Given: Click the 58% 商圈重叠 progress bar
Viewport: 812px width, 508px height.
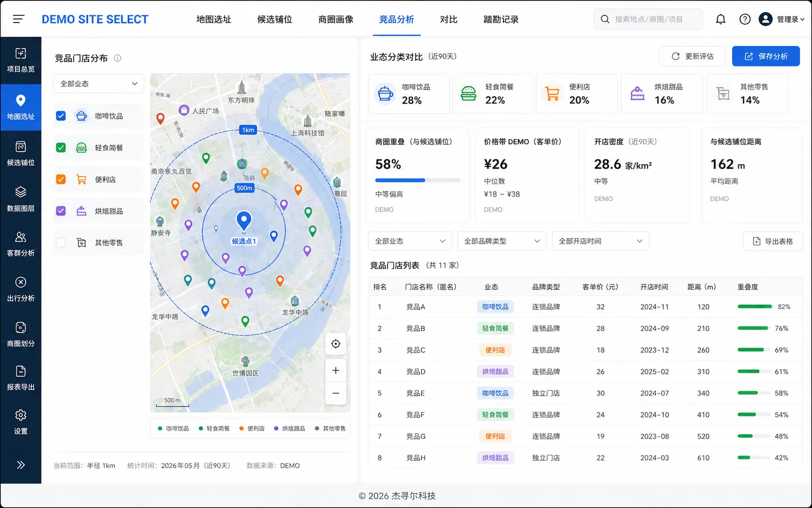Looking at the screenshot, I should [418, 180].
